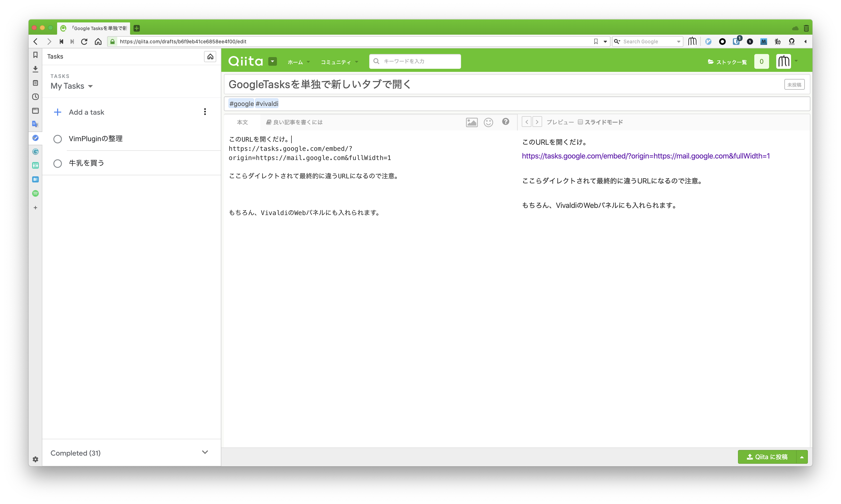The image size is (841, 504).
Task: Click the markdown help question mark icon
Action: pyautogui.click(x=505, y=122)
